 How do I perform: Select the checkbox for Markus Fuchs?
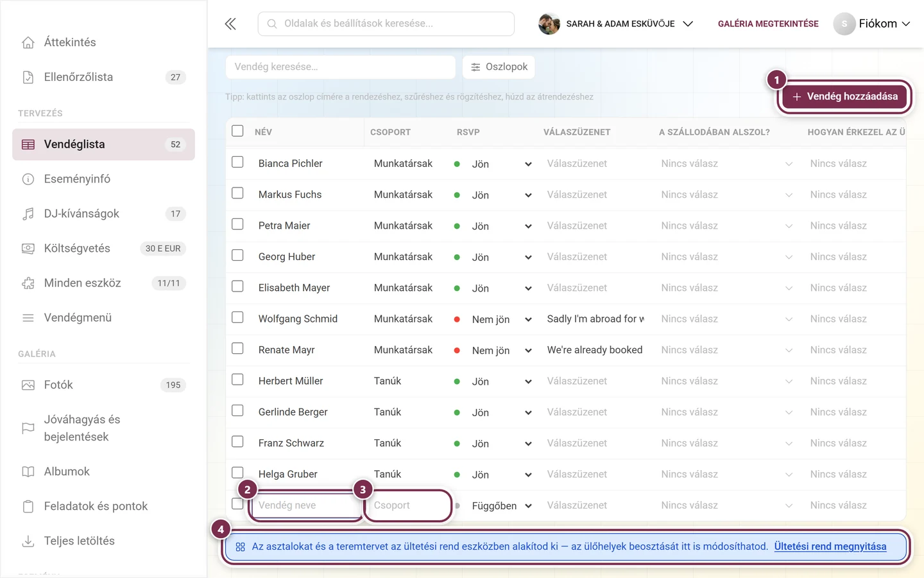(237, 193)
